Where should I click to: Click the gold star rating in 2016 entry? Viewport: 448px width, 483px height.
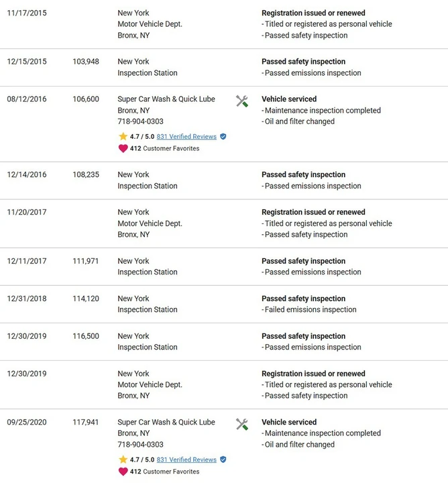pyautogui.click(x=123, y=136)
